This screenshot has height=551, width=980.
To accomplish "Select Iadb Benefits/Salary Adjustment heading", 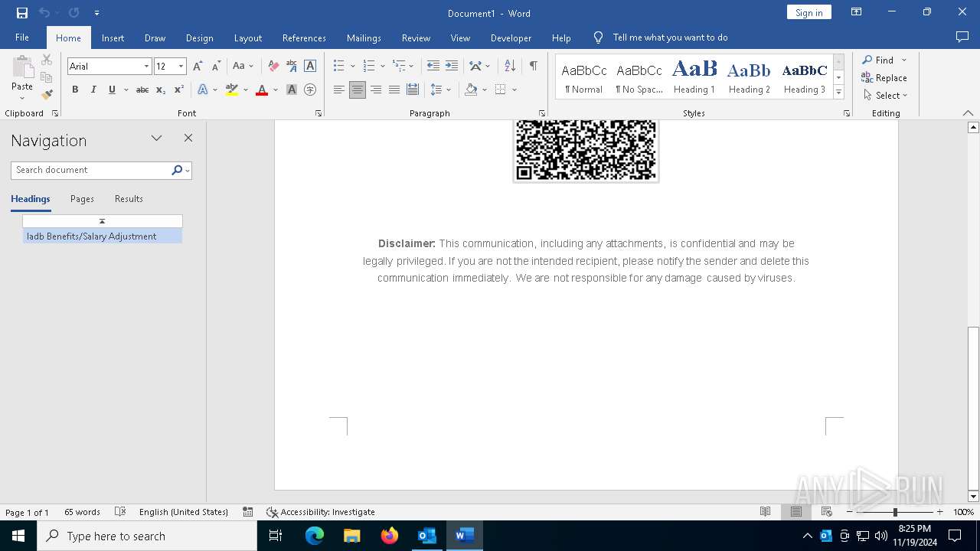I will click(103, 236).
